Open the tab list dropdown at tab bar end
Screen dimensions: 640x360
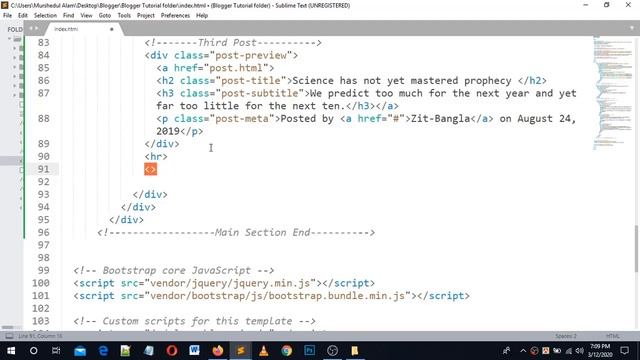click(632, 28)
